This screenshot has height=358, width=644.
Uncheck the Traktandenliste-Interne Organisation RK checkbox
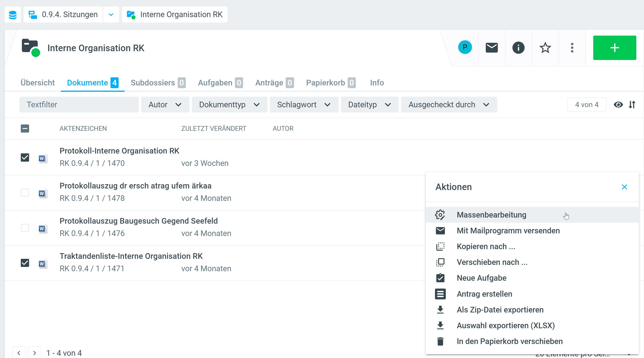[x=25, y=263]
